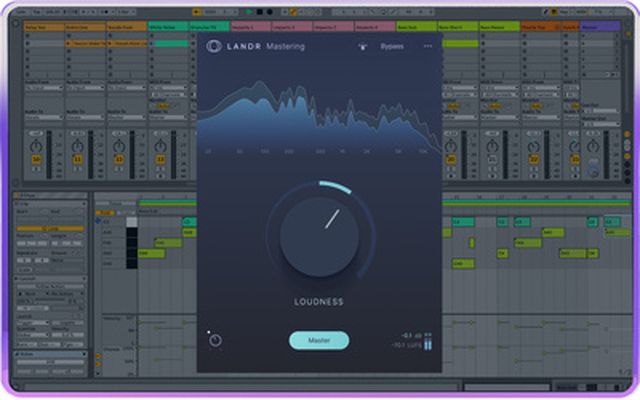Open the output dropdown on track 22
Viewport: 640px width, 400px height.
[541, 117]
